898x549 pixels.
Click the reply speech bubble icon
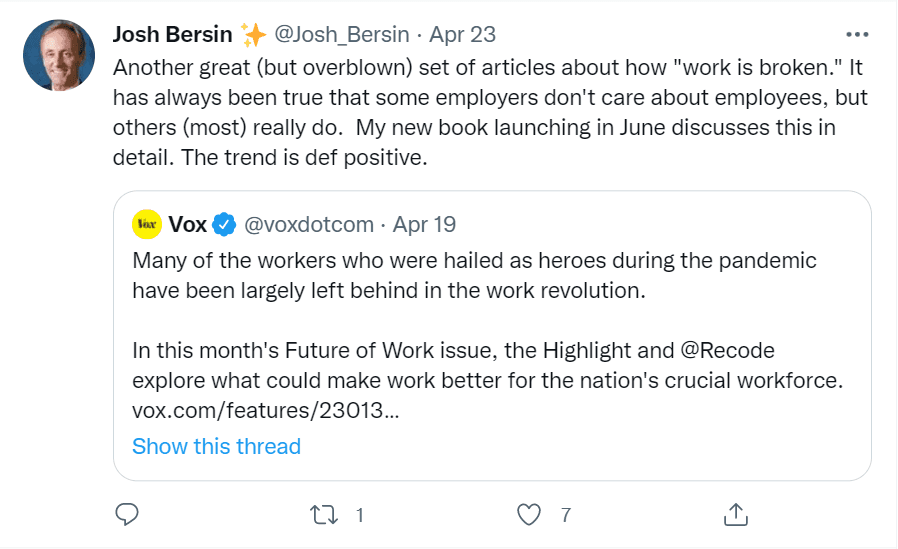pos(126,514)
